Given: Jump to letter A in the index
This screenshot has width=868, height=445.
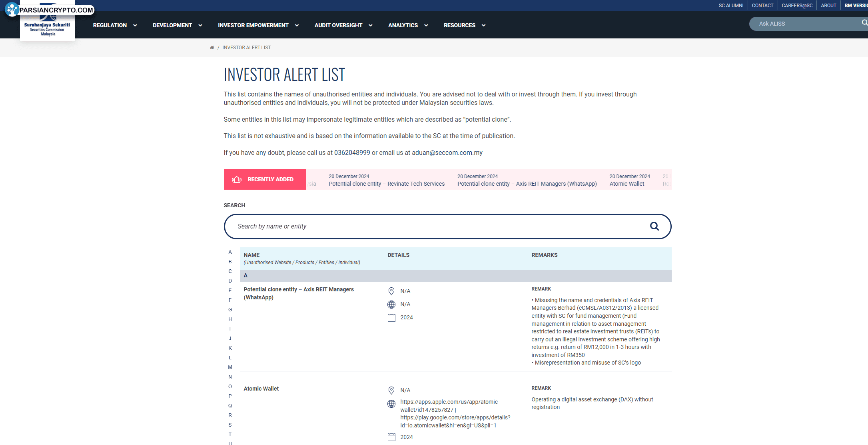Looking at the screenshot, I should pyautogui.click(x=230, y=252).
